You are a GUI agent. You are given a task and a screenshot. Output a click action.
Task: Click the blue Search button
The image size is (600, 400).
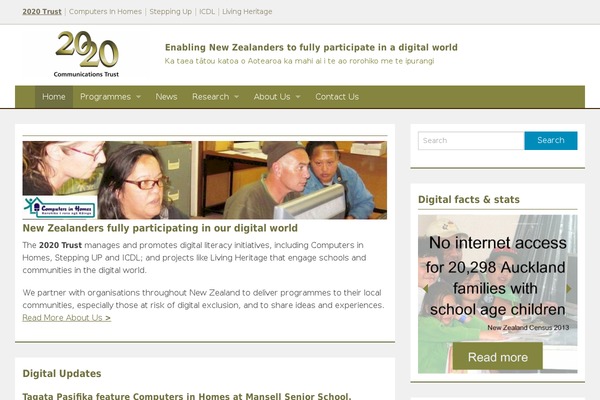click(x=551, y=140)
